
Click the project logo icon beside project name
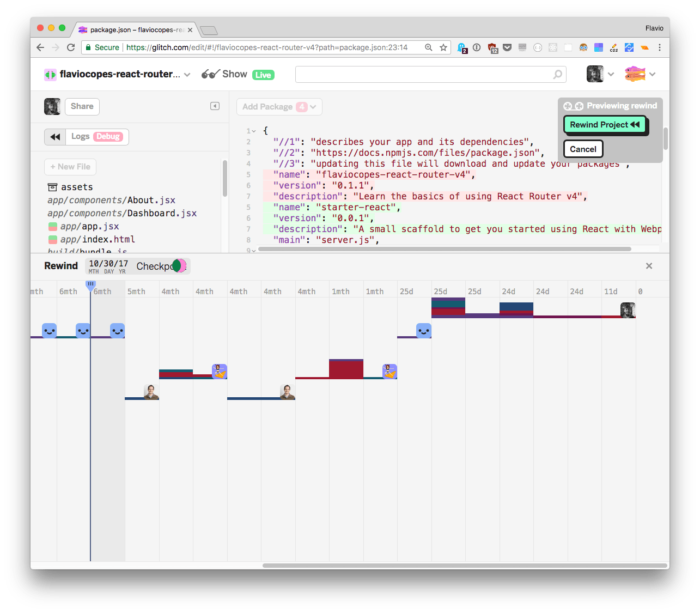tap(50, 75)
